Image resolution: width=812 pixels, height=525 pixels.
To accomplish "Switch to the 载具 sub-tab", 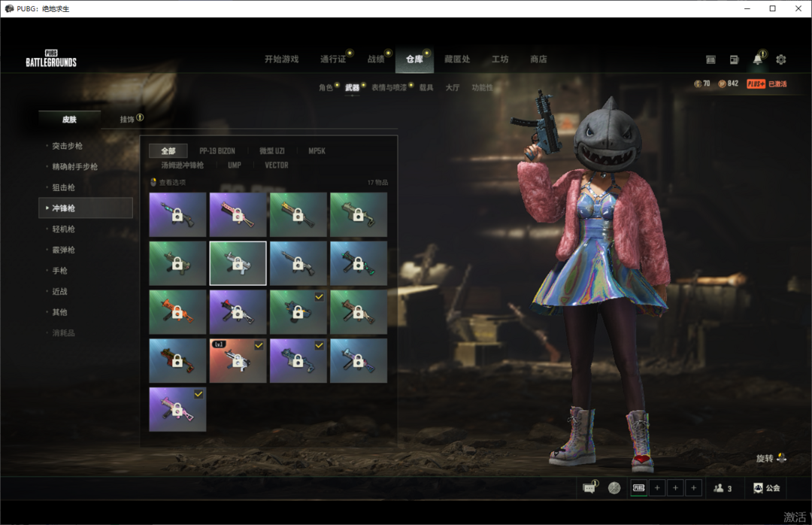I will (x=426, y=87).
